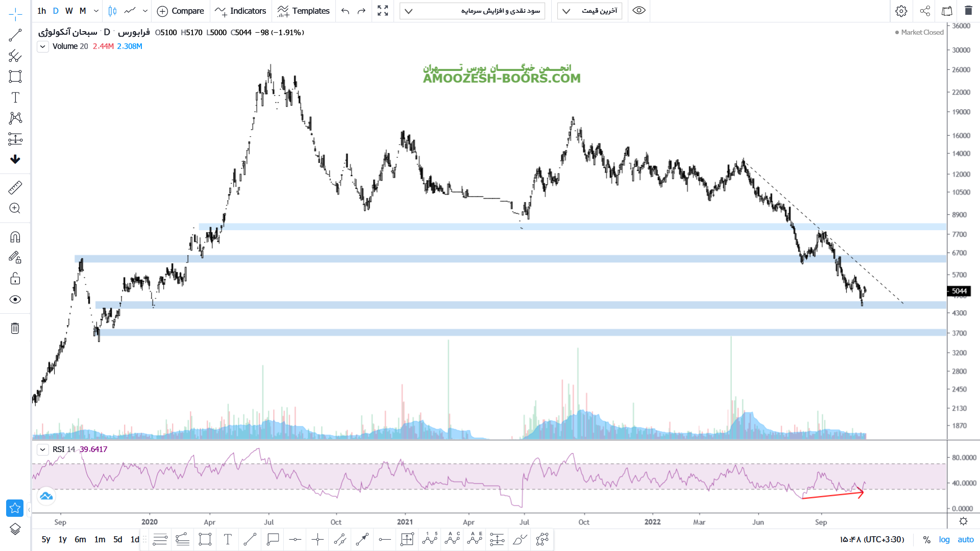Screen dimensions: 980x551
Task: Toggle lock all drawing tools
Action: tap(15, 279)
